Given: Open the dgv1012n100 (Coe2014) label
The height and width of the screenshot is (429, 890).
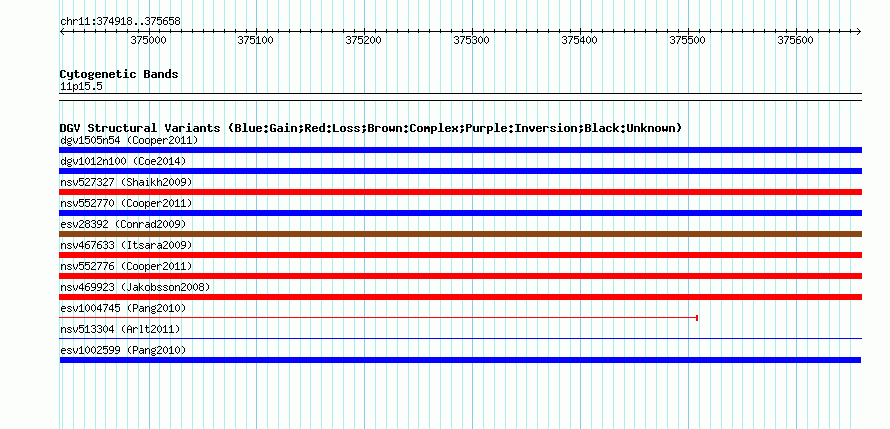Looking at the screenshot, I should pyautogui.click(x=123, y=161).
